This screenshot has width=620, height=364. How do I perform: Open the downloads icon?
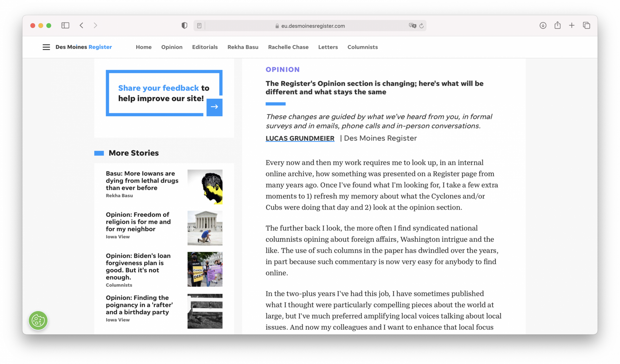[x=543, y=25]
